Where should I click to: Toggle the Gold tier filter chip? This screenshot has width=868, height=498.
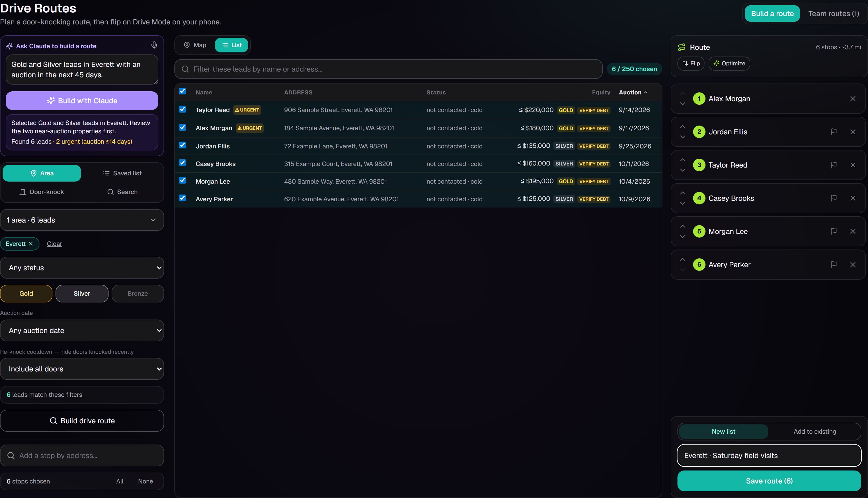tap(26, 293)
